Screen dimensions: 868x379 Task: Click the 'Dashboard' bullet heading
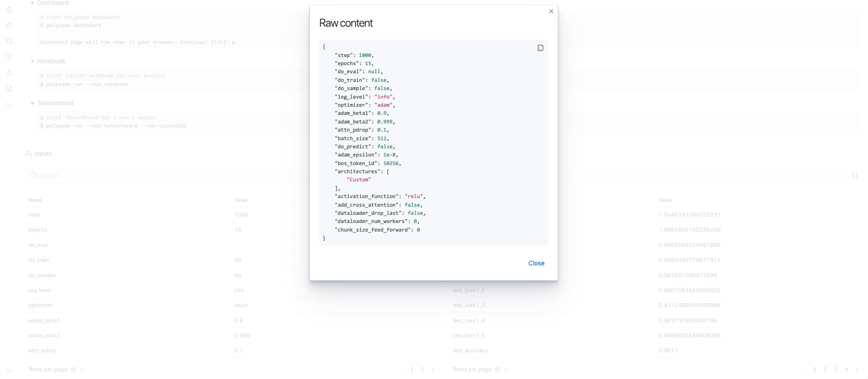(x=53, y=3)
